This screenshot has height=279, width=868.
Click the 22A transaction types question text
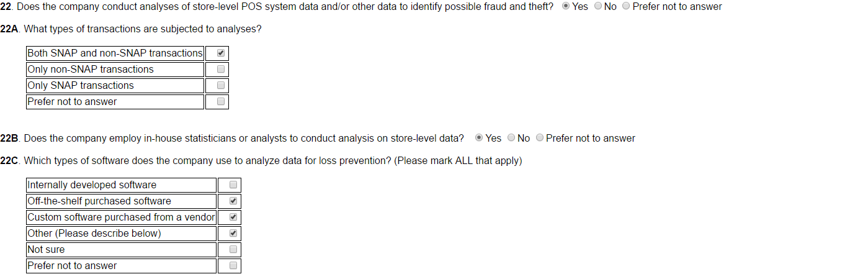coord(142,30)
